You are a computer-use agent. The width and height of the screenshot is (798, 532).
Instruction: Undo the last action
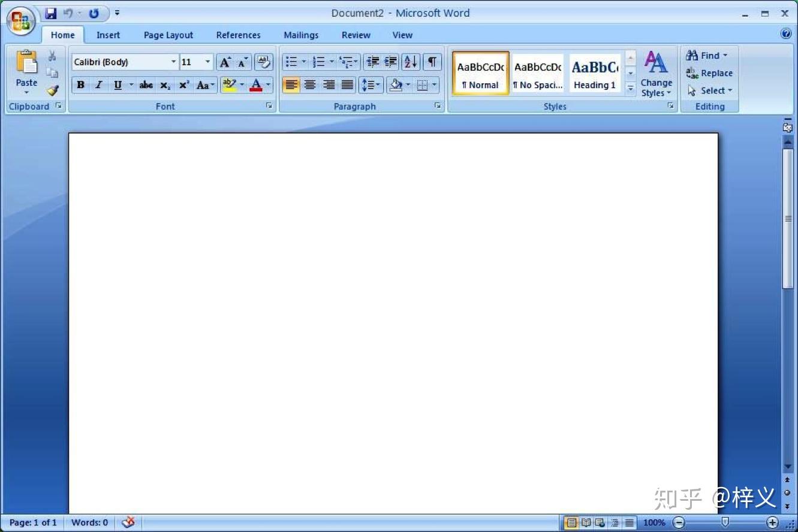pyautogui.click(x=68, y=13)
